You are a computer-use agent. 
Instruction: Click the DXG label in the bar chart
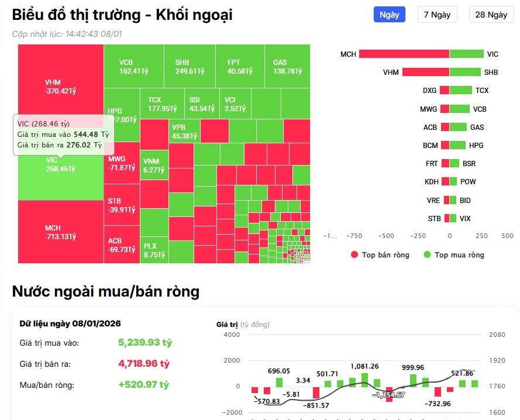429,90
